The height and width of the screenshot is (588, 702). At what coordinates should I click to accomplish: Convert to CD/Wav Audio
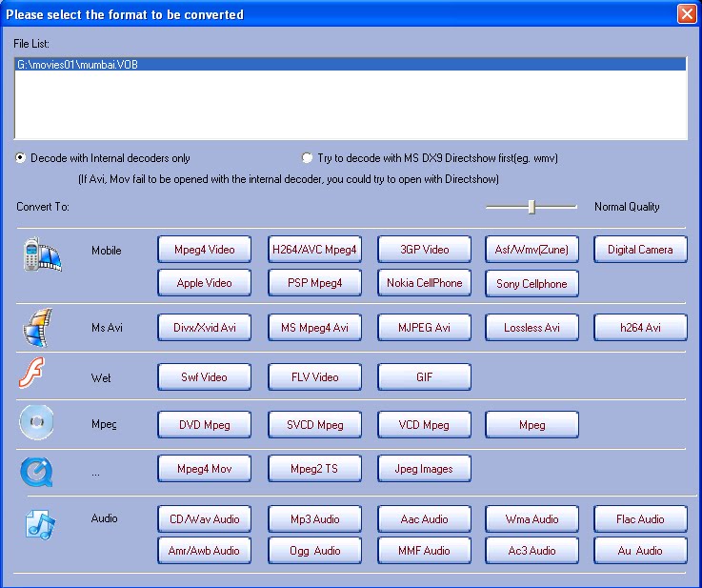pos(204,519)
